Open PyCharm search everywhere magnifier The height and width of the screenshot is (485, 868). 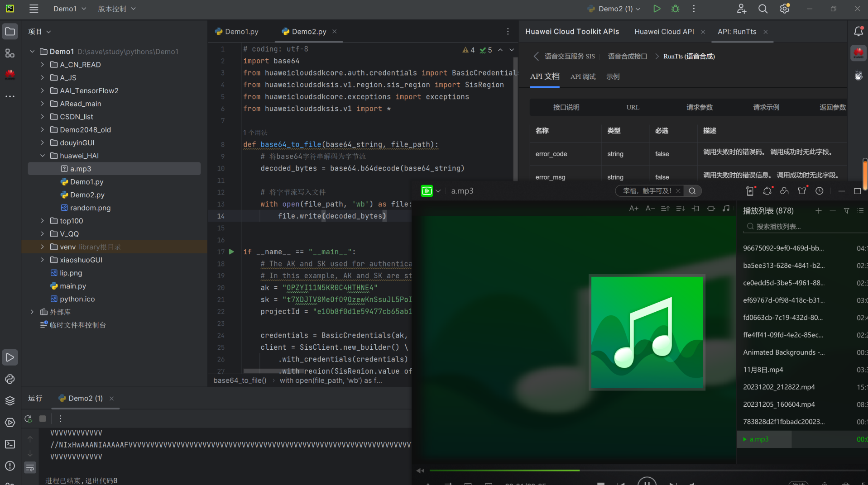[763, 9]
